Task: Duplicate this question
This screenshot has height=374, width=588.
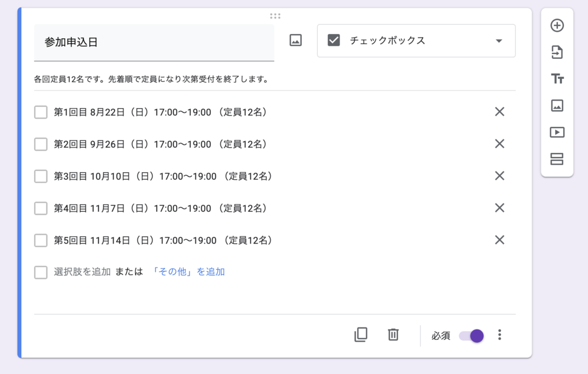Action: pyautogui.click(x=361, y=335)
